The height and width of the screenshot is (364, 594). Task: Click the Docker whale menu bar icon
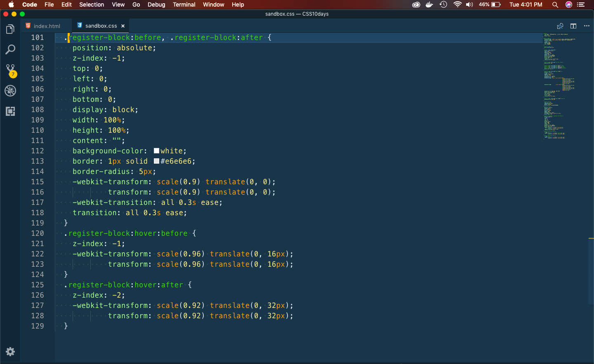[x=429, y=5]
